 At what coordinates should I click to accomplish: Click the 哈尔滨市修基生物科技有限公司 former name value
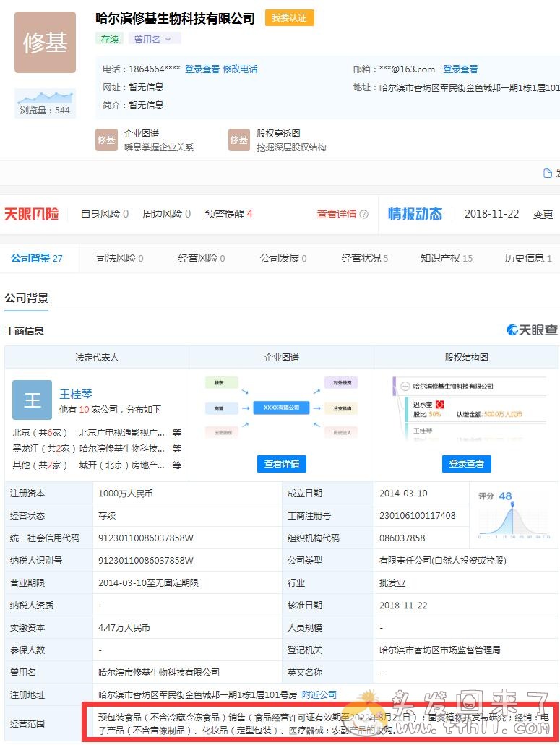159,672
